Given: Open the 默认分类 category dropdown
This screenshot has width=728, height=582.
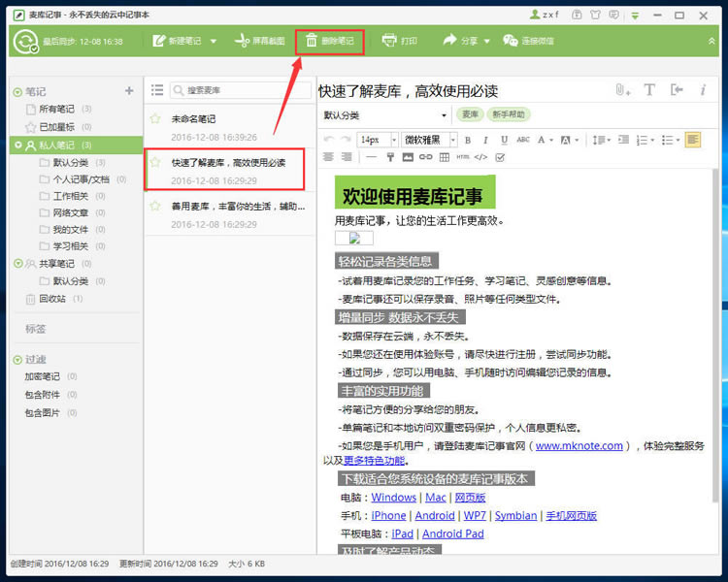Looking at the screenshot, I should tap(384, 115).
